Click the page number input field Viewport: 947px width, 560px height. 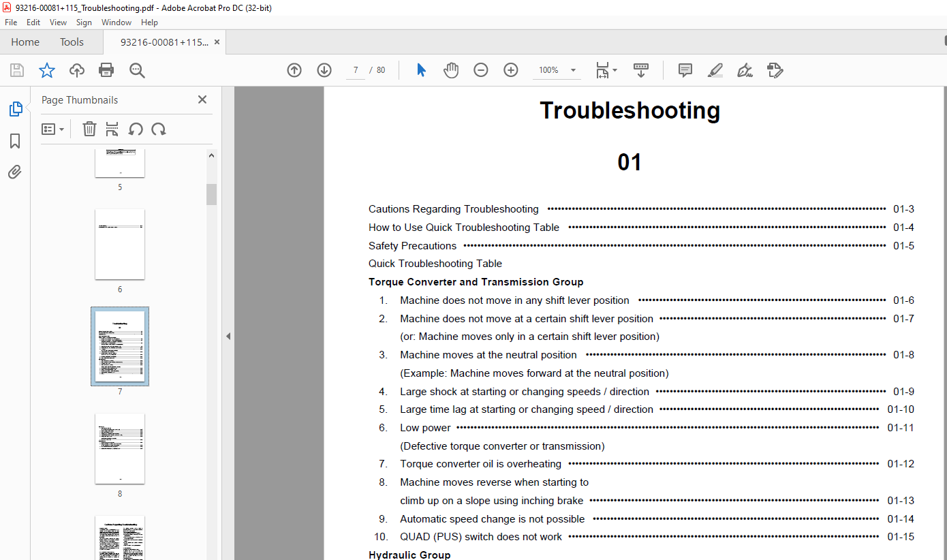tap(356, 70)
